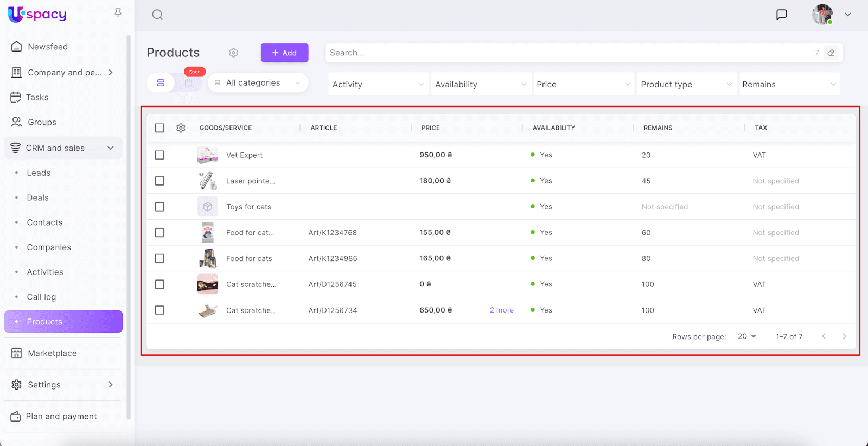
Task: Toggle the select-all checkbox in table header
Action: 159,128
